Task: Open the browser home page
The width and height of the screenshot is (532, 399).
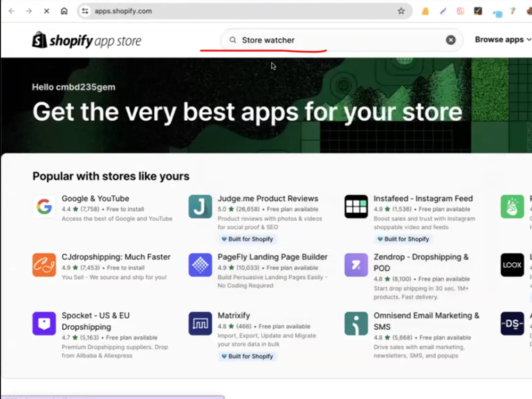Action: coord(64,11)
